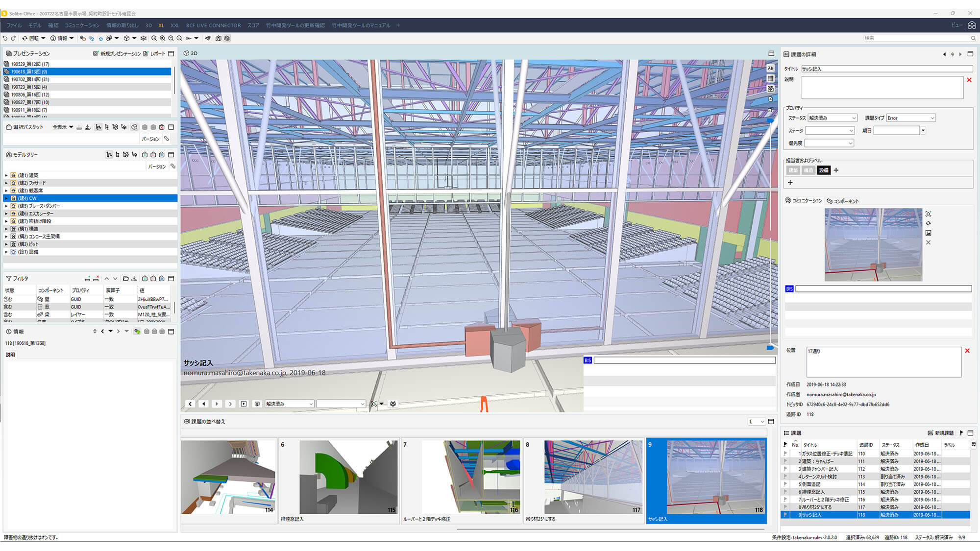Toggle the 構造 label tag
Image resolution: width=980 pixels, height=551 pixels.
[808, 170]
